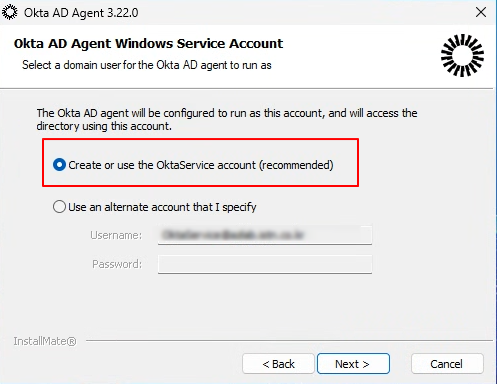Click into the Password input field

tap(265, 264)
